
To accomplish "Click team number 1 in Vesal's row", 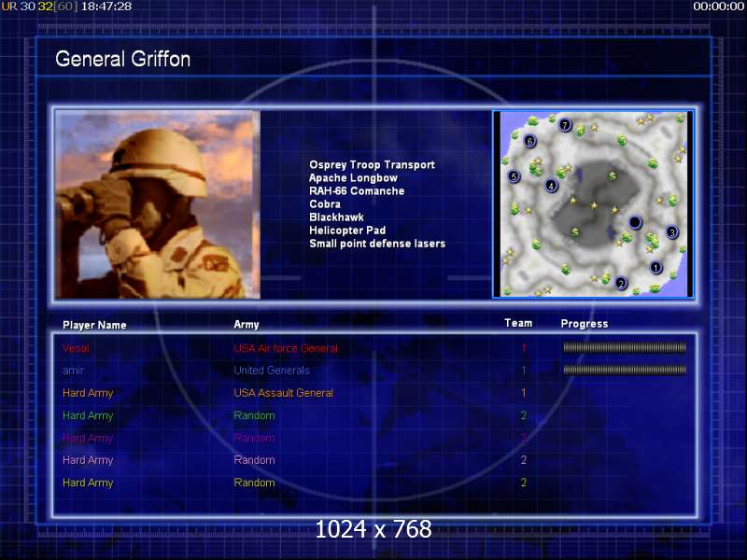I will click(524, 348).
